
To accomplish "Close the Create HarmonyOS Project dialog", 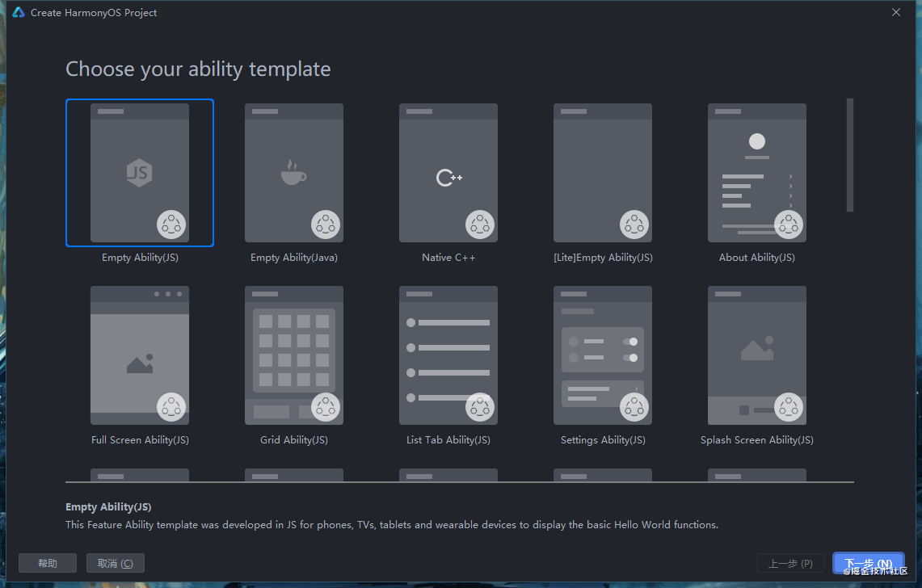I will click(x=895, y=12).
